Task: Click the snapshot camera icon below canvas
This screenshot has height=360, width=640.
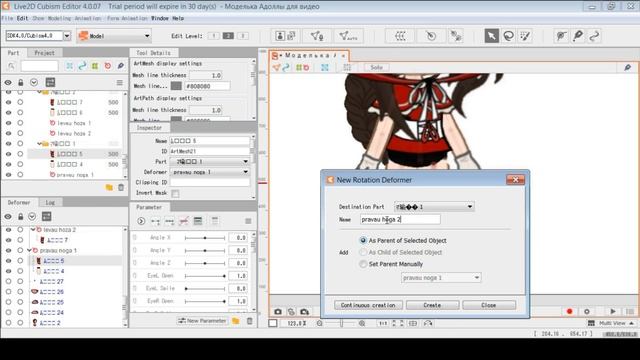Action: (278, 311)
